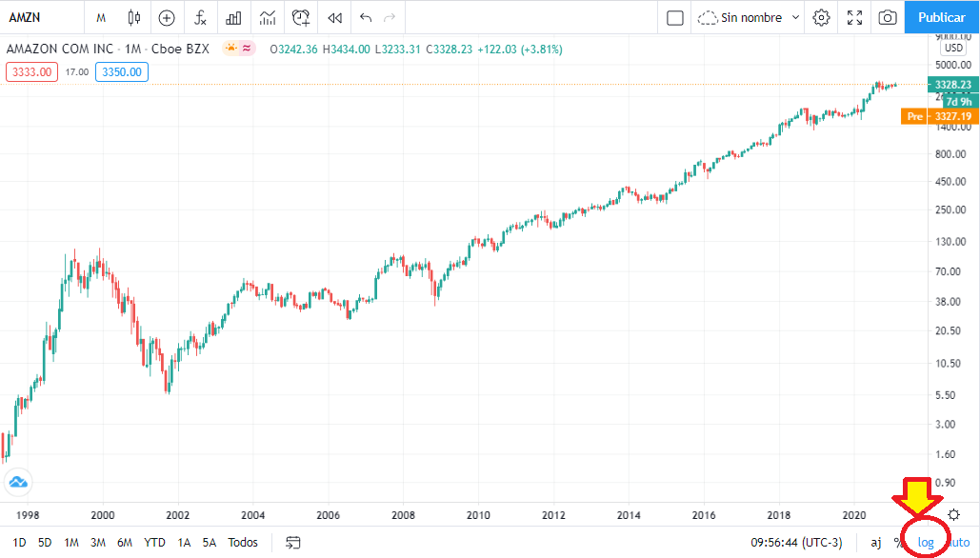Image resolution: width=980 pixels, height=558 pixels.
Task: Click the green 3328.23 current price label
Action: click(x=953, y=85)
